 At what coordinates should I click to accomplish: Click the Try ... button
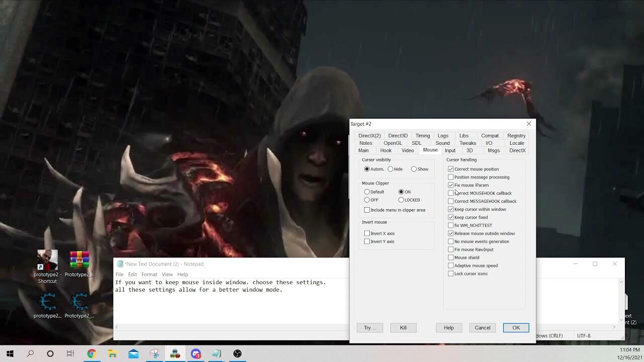pyautogui.click(x=370, y=328)
